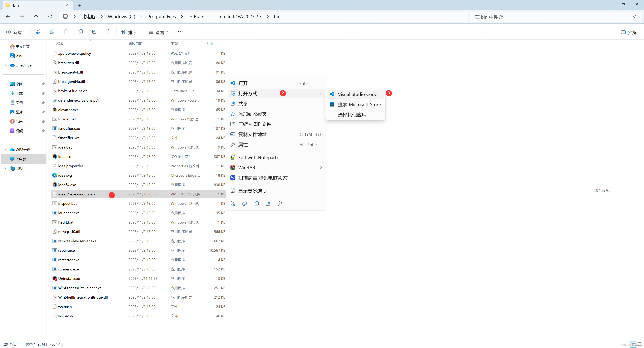Click the Delete icon at the bottom of the context menu
Viewport: 644px width, 348px height.
[280, 204]
